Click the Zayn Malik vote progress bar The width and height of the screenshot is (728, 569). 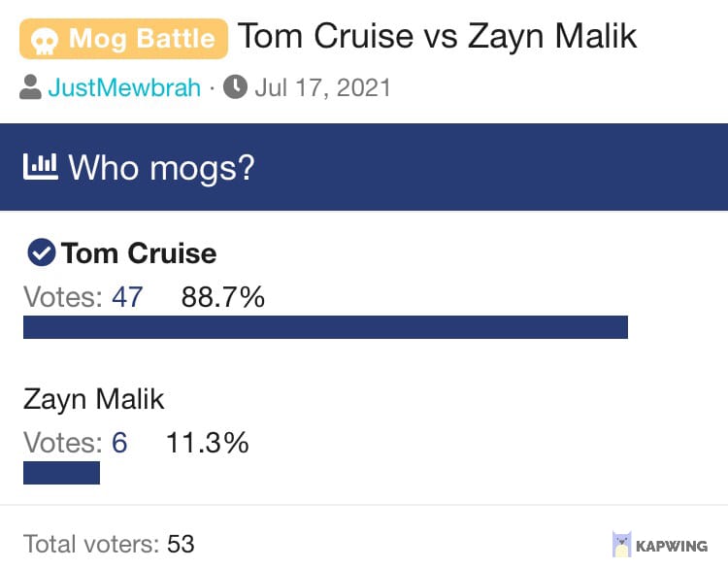coord(61,472)
